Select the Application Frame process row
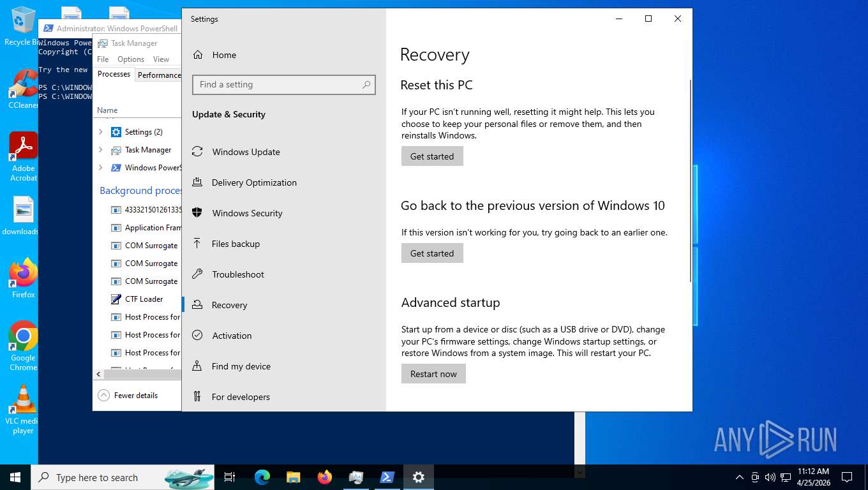The image size is (868, 490). (x=137, y=228)
